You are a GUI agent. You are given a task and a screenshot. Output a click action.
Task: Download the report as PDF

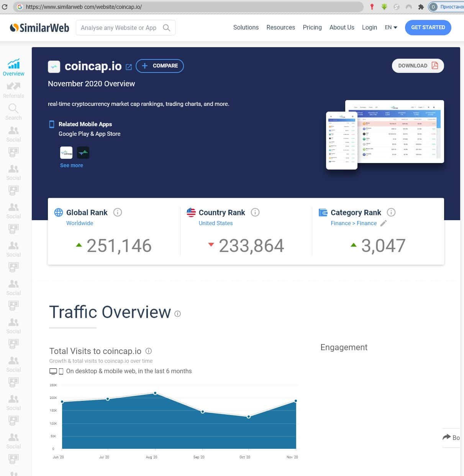tap(418, 66)
